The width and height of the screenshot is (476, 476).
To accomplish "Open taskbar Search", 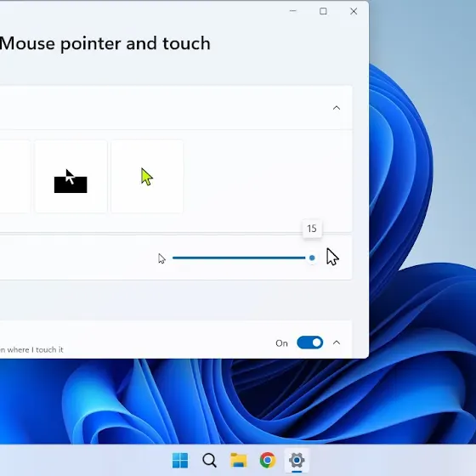I will pyautogui.click(x=209, y=460).
